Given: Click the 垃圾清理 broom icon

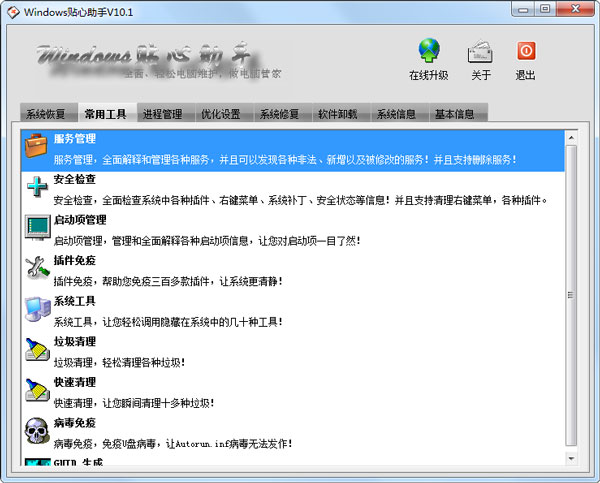Looking at the screenshot, I should (37, 349).
